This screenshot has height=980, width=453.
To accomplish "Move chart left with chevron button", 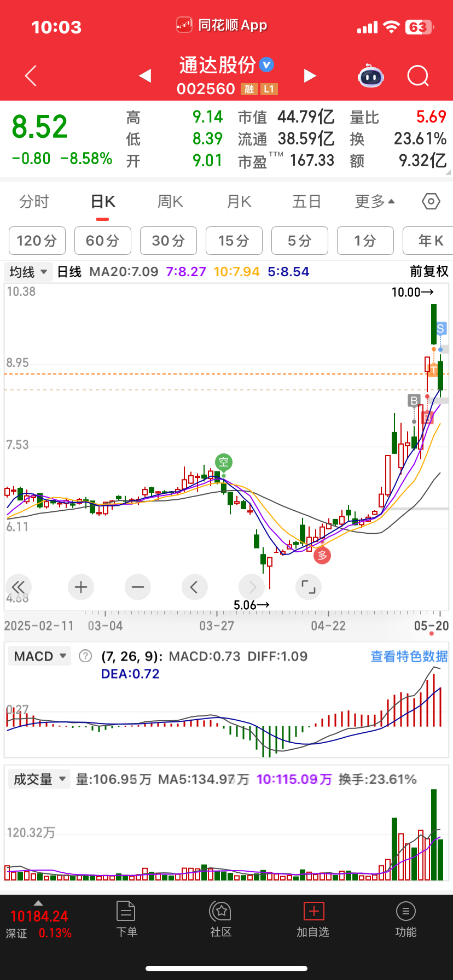I will [195, 587].
